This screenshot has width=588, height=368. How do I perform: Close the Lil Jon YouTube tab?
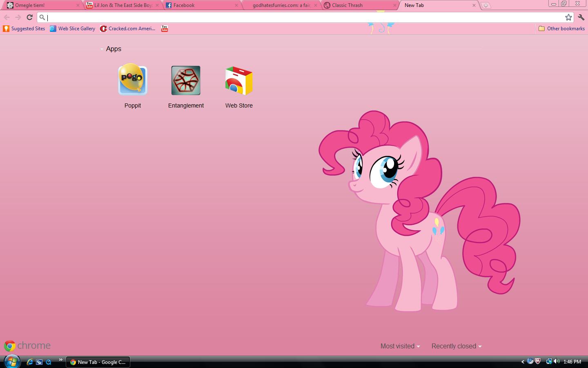(157, 5)
